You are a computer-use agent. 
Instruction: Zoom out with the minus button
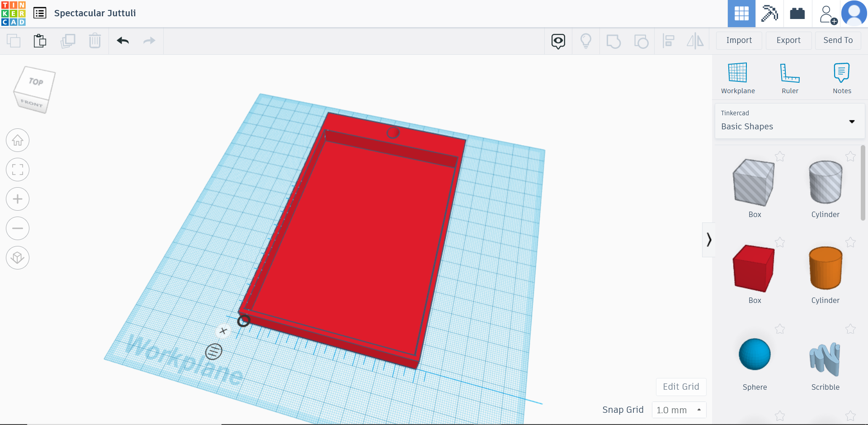(18, 228)
